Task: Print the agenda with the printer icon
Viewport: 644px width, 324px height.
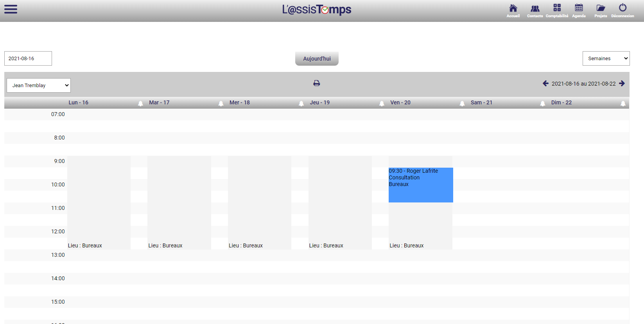Action: point(317,83)
